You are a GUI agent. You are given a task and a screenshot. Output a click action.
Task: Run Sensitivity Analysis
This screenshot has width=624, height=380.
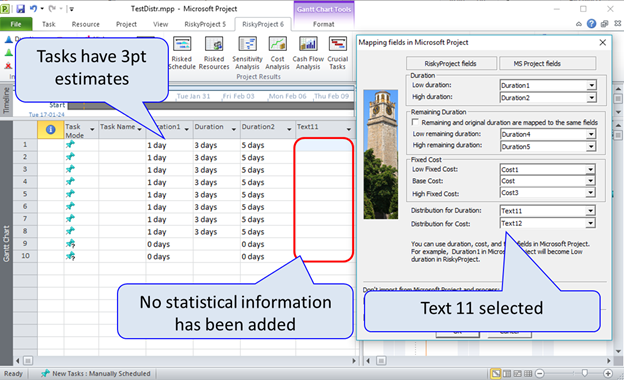[247, 53]
